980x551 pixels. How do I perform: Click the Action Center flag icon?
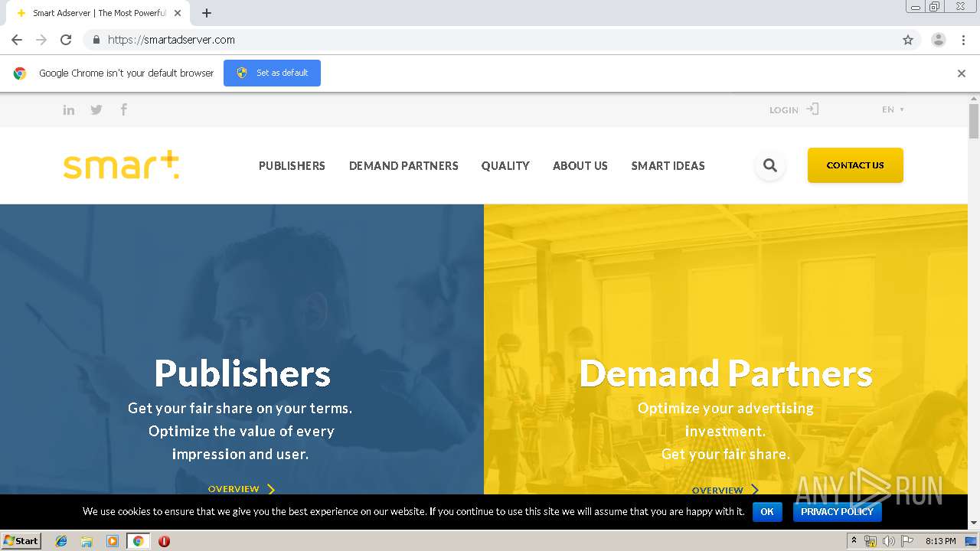pos(907,541)
